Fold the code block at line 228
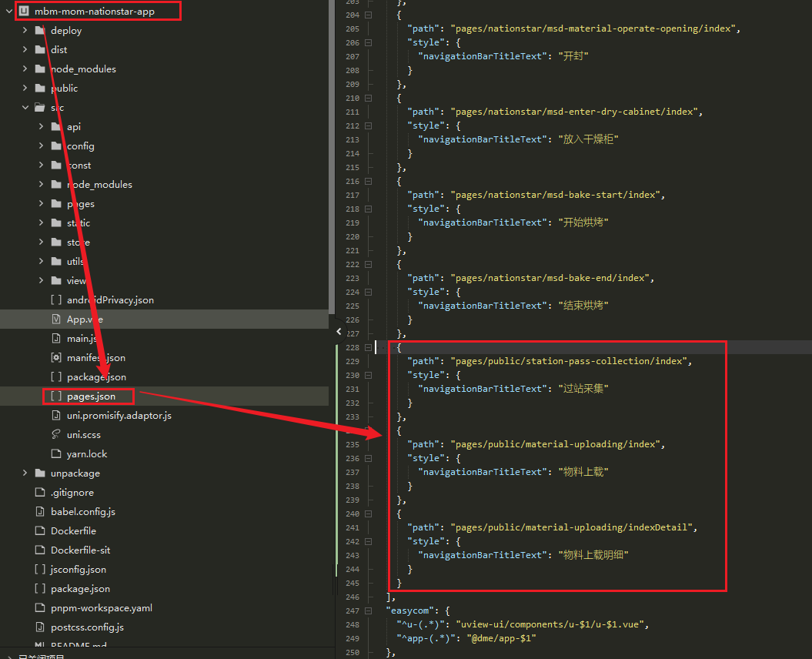The height and width of the screenshot is (659, 812). pyautogui.click(x=368, y=348)
